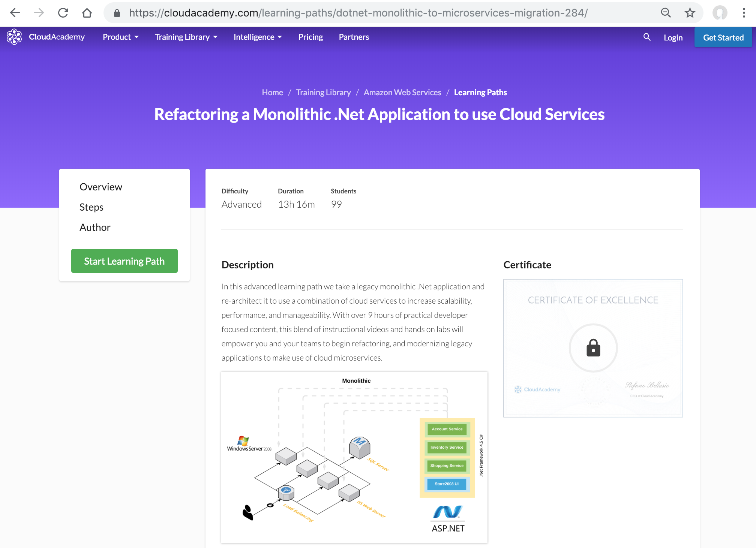756x548 pixels.
Task: Click the browser address bar URL
Action: pos(358,13)
